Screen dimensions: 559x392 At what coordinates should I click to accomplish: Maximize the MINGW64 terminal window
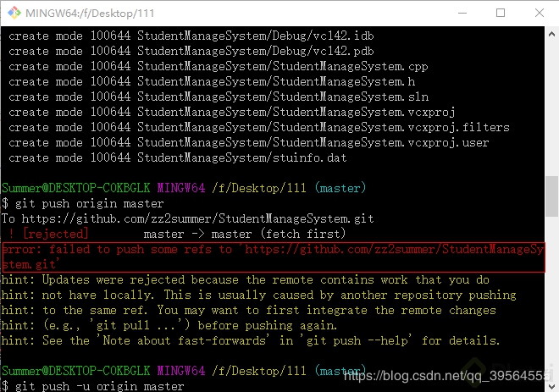click(501, 14)
